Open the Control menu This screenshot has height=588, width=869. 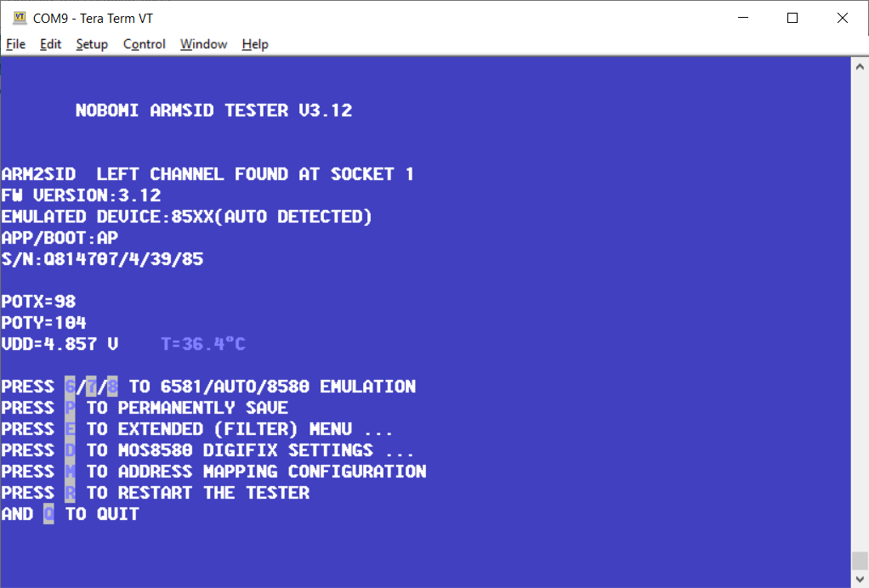click(x=144, y=44)
